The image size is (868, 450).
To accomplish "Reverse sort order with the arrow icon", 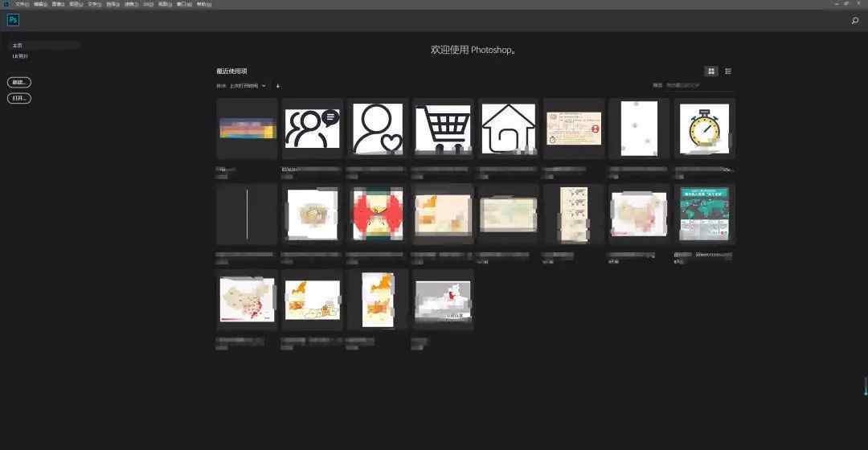I will point(278,86).
